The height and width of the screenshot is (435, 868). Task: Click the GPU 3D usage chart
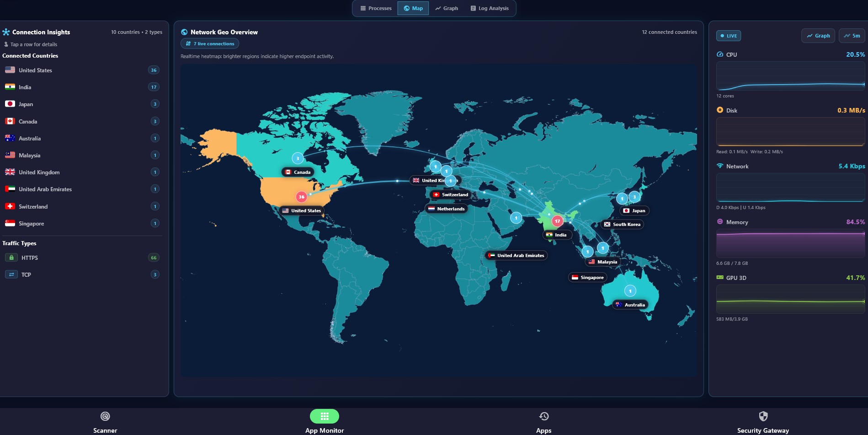coord(791,299)
